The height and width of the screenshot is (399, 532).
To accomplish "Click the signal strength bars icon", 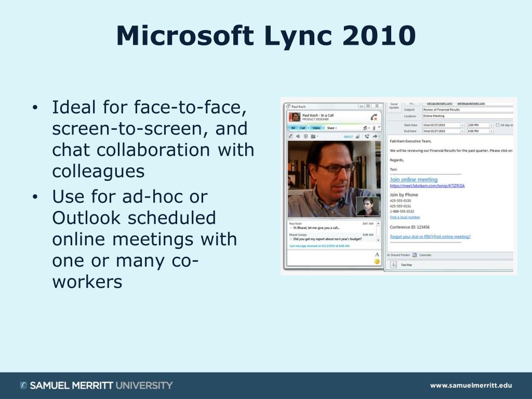I will 357,137.
